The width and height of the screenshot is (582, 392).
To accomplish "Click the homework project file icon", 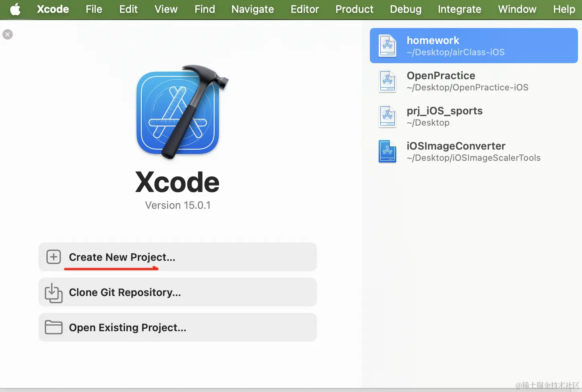I will tap(387, 46).
